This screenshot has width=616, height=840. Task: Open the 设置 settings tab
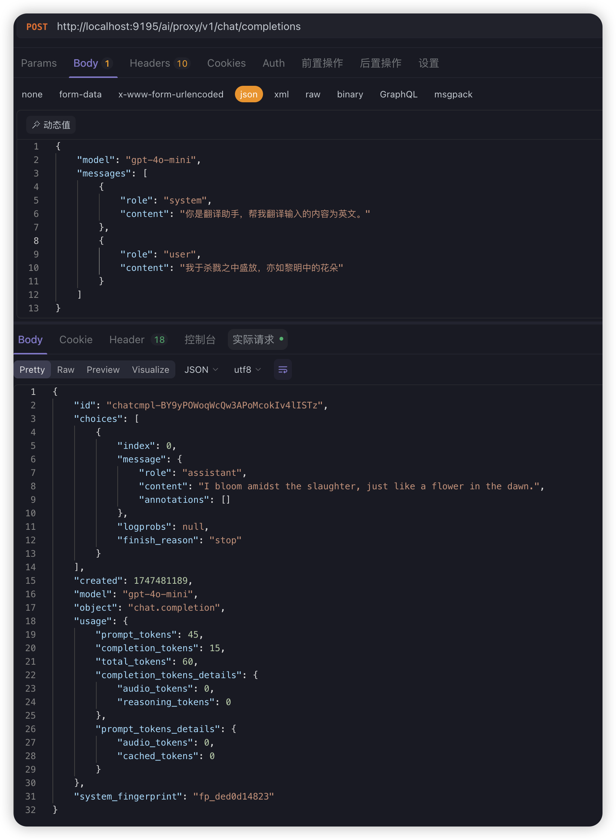point(429,63)
